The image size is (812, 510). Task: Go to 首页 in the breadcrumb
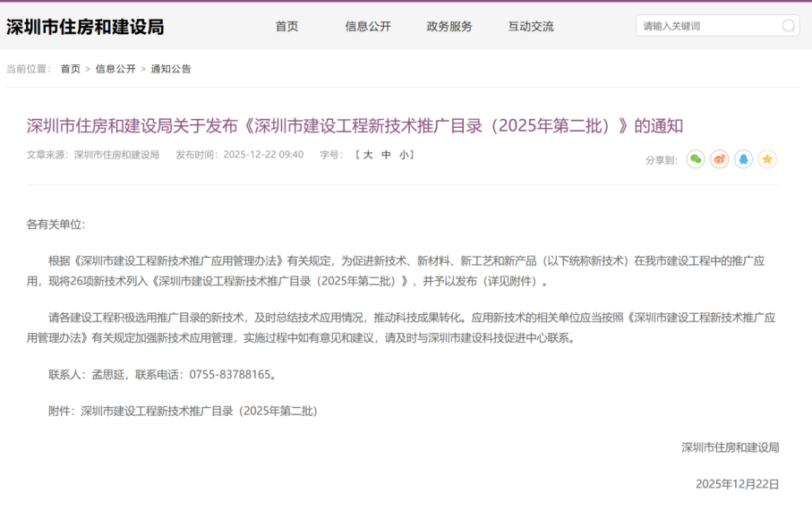pyautogui.click(x=71, y=69)
